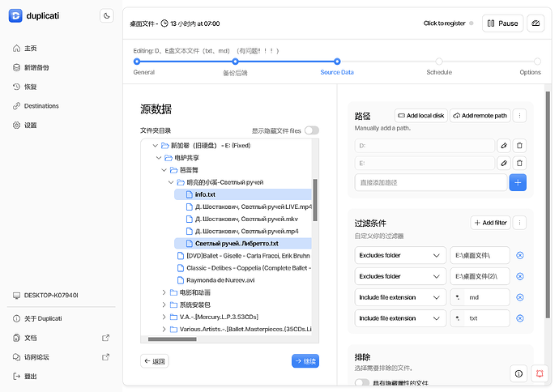Image resolution: width=559 pixels, height=392 pixels.
Task: Select Светлый ручей.mkv file
Action: (x=243, y=219)
